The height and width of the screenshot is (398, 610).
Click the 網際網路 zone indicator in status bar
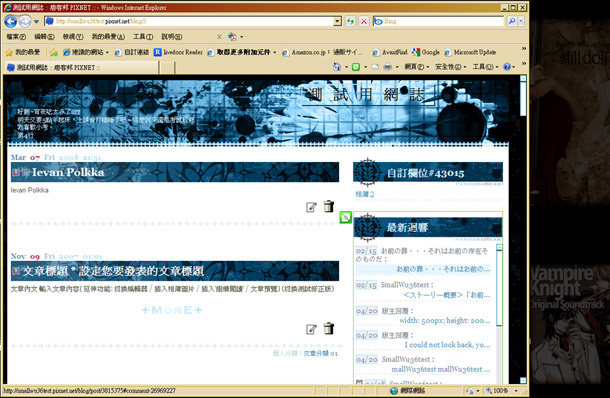408,390
